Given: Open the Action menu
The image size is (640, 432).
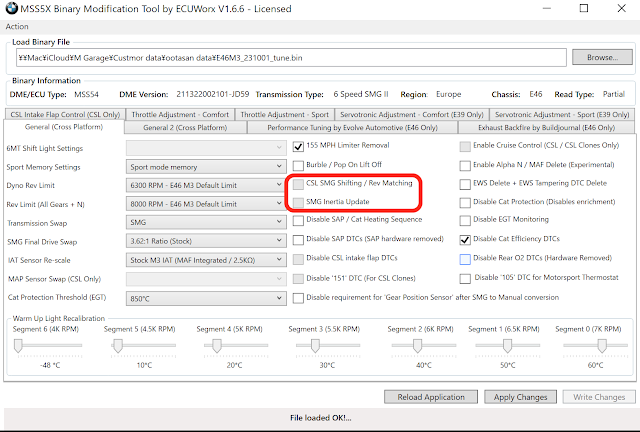Looking at the screenshot, I should pyautogui.click(x=17, y=27).
